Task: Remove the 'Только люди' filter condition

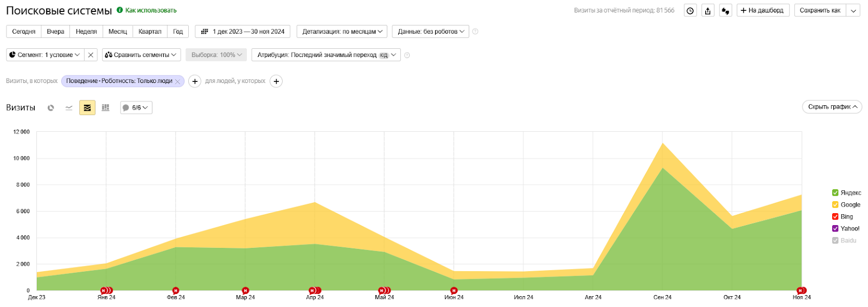Action: coord(177,81)
